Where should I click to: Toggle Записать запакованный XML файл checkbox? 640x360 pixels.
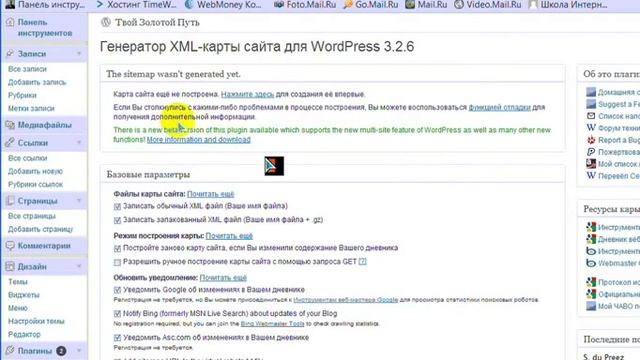(x=118, y=220)
